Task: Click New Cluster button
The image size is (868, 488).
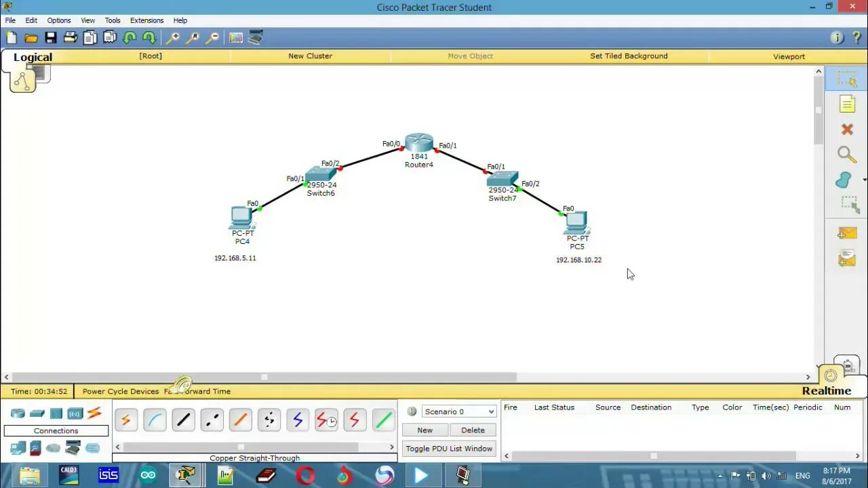Action: coord(310,56)
